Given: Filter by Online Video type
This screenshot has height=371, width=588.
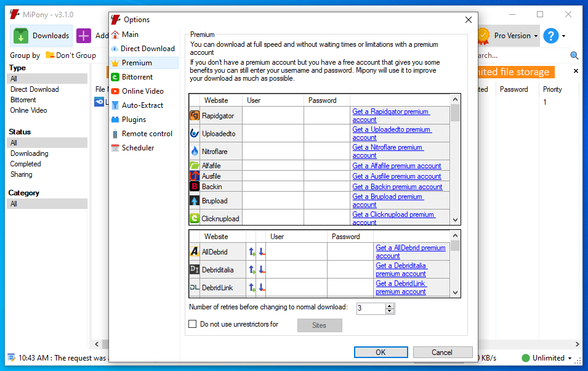Looking at the screenshot, I should (x=28, y=110).
